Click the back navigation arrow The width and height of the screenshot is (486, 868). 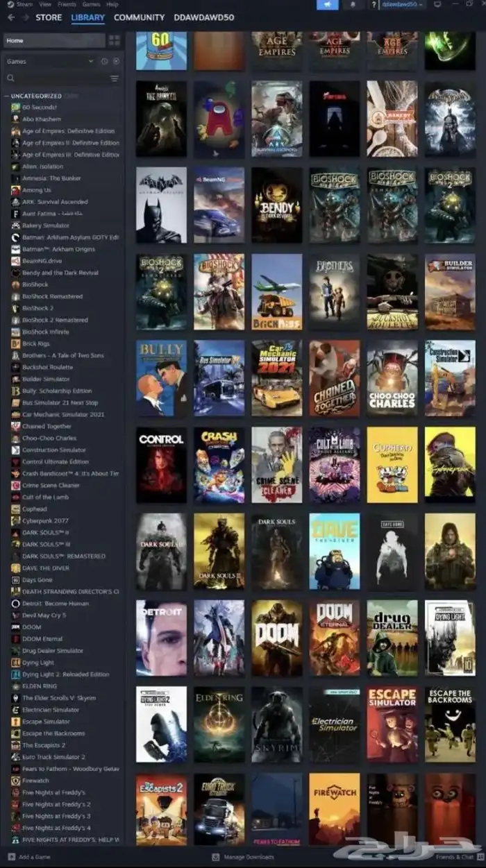(x=10, y=17)
